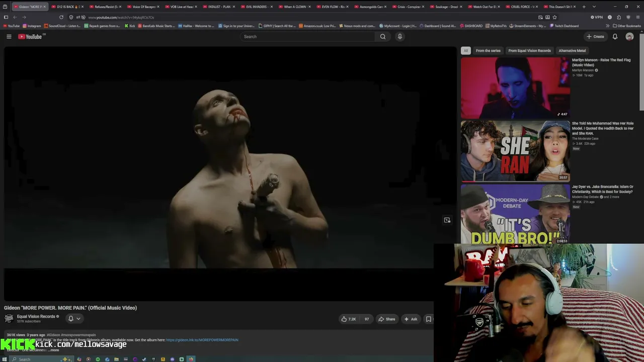This screenshot has height=362, width=644.
Task: Share the Gideon video
Action: pos(387,319)
